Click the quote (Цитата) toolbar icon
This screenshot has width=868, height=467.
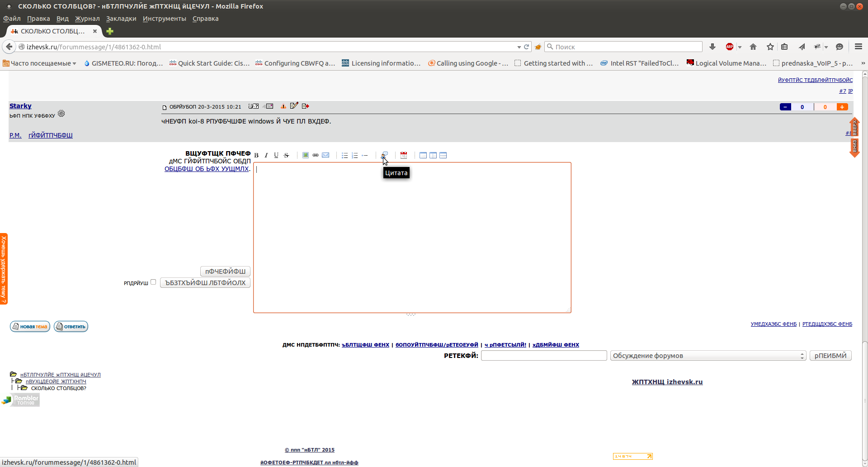pos(384,155)
